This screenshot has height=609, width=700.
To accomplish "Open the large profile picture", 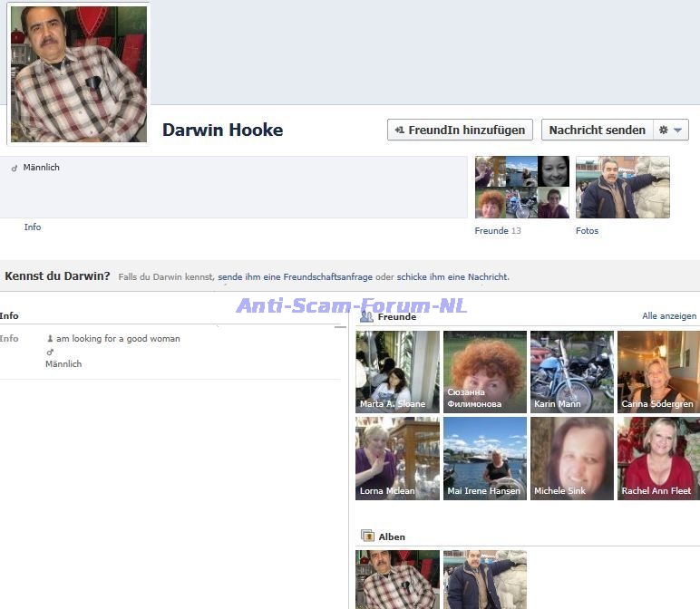I will point(79,74).
